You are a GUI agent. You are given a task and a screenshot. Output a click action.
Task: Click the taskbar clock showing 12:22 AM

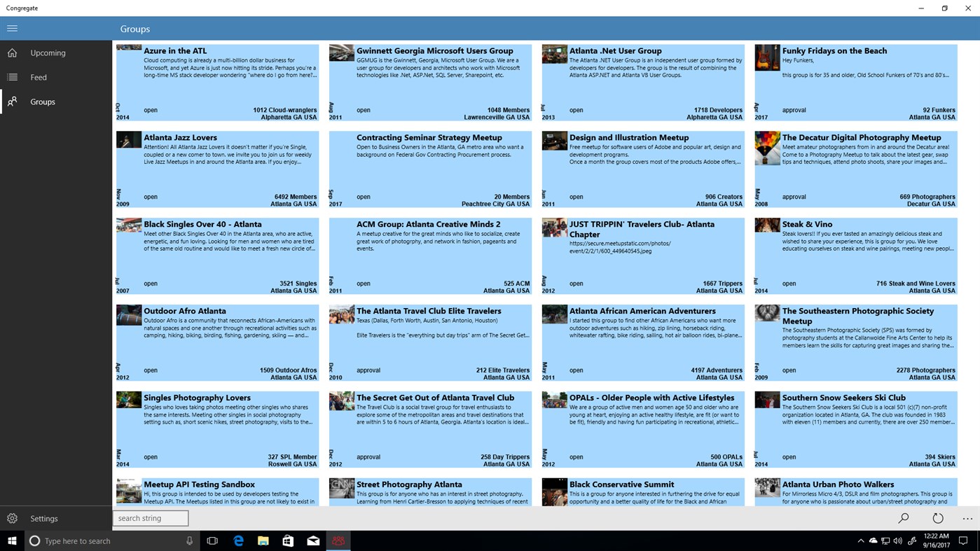(x=935, y=540)
